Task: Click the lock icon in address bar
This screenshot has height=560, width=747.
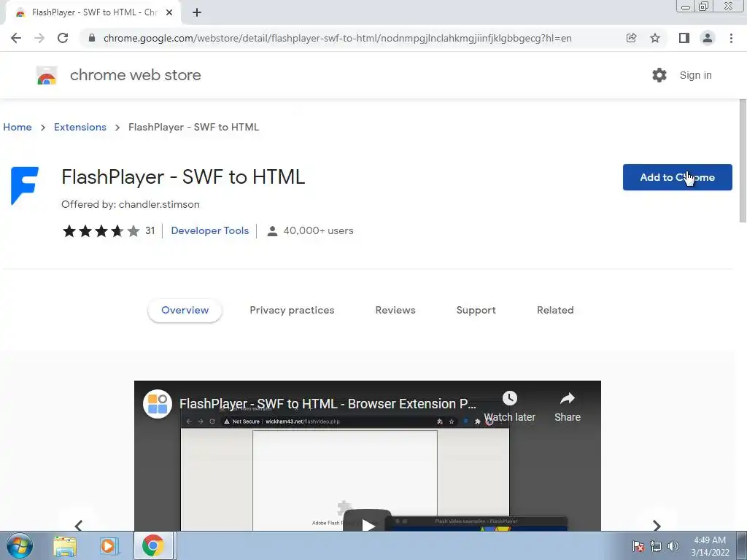Action: [92, 38]
